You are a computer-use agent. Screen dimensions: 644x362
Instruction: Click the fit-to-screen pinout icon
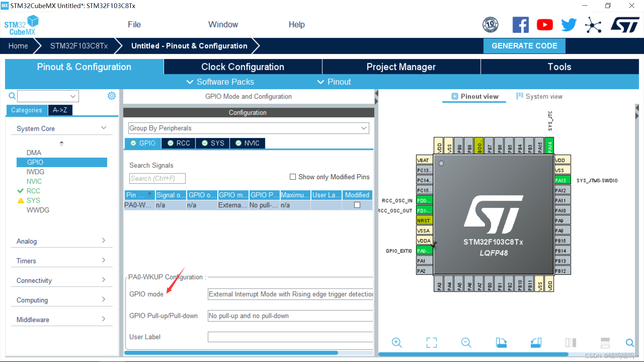432,343
